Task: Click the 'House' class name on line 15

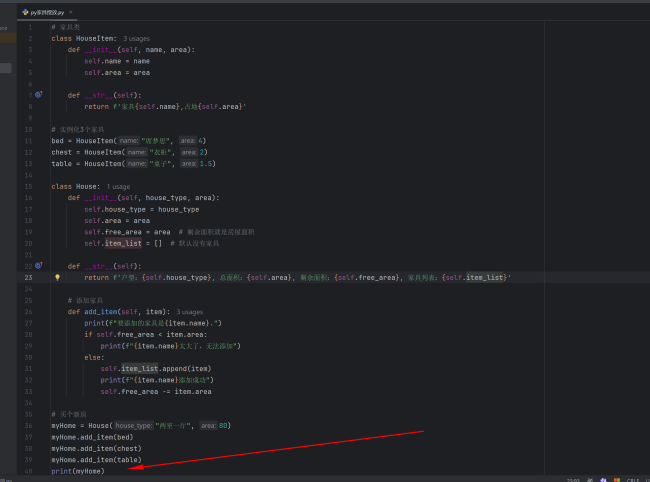Action: pyautogui.click(x=86, y=187)
